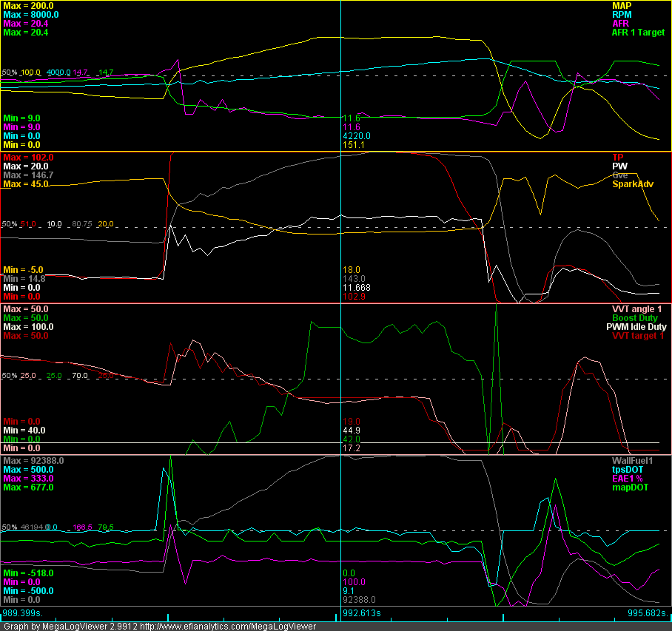Select the Boost Duty legend label
This screenshot has height=631, width=672.
635,318
